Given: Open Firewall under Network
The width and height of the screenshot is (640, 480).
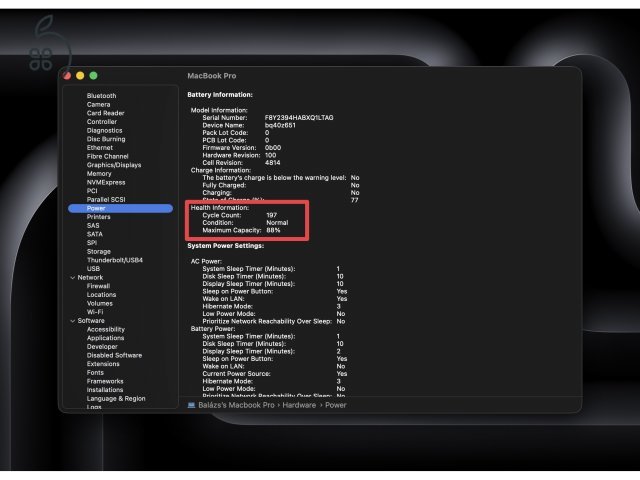Looking at the screenshot, I should pyautogui.click(x=98, y=286).
